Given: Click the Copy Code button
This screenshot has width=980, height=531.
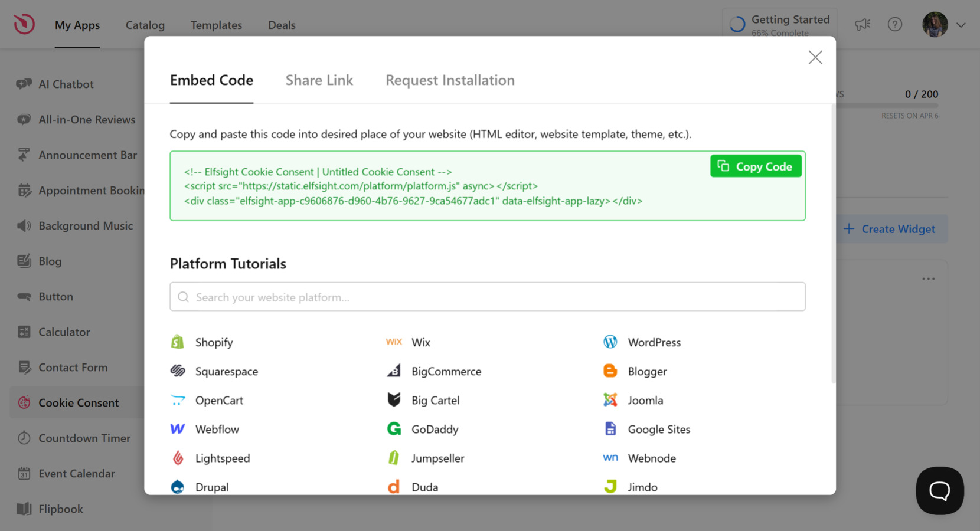Looking at the screenshot, I should point(756,166).
